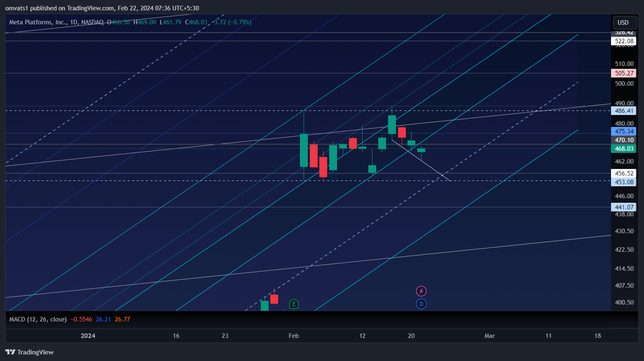Click the purple lightning event marker
The height and width of the screenshot is (361, 644).
coord(421,291)
